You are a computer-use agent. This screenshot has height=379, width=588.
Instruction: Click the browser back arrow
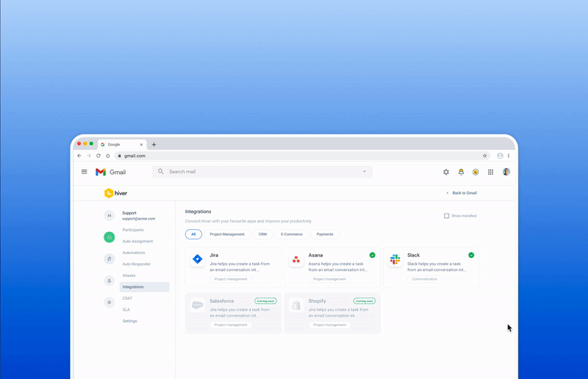[x=79, y=156]
